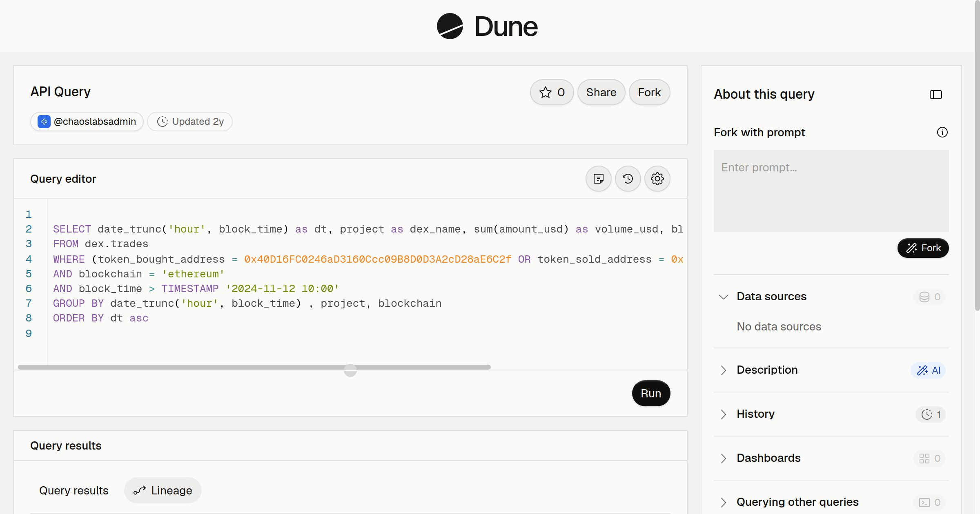Click 'dex.trades' in the FROM line
The width and height of the screenshot is (980, 514).
(x=116, y=244)
